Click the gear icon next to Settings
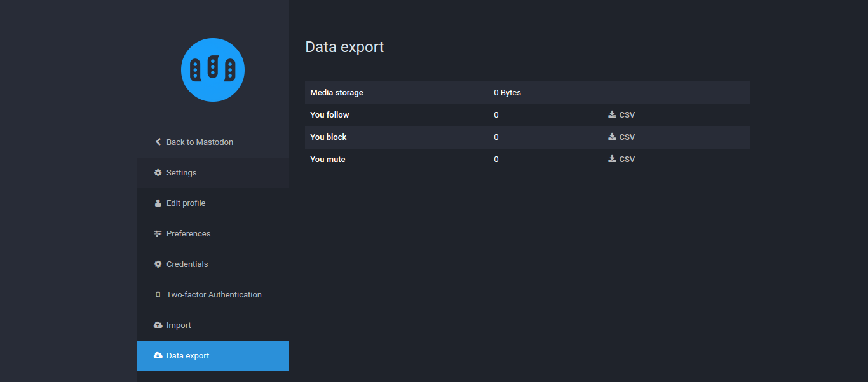The width and height of the screenshot is (868, 382). (158, 173)
